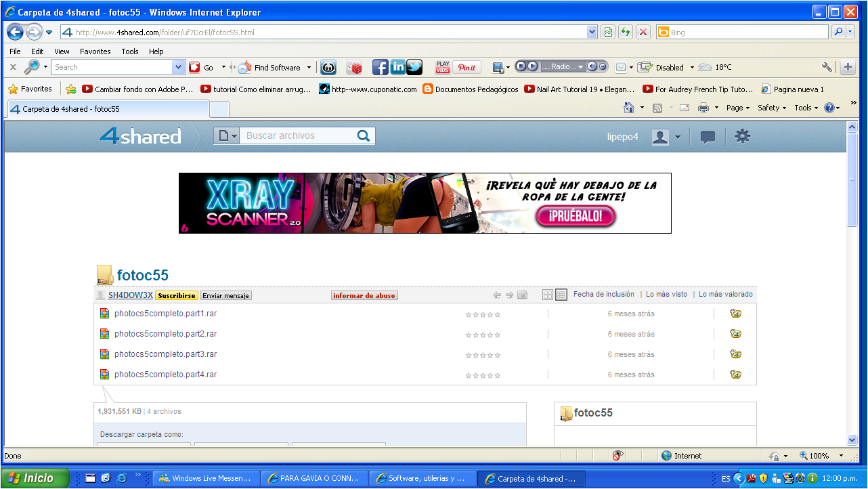Click the Pin it toolbar button

(x=467, y=67)
